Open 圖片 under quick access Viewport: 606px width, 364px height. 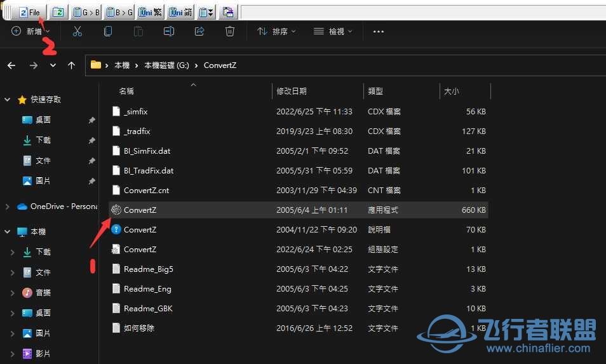point(43,180)
